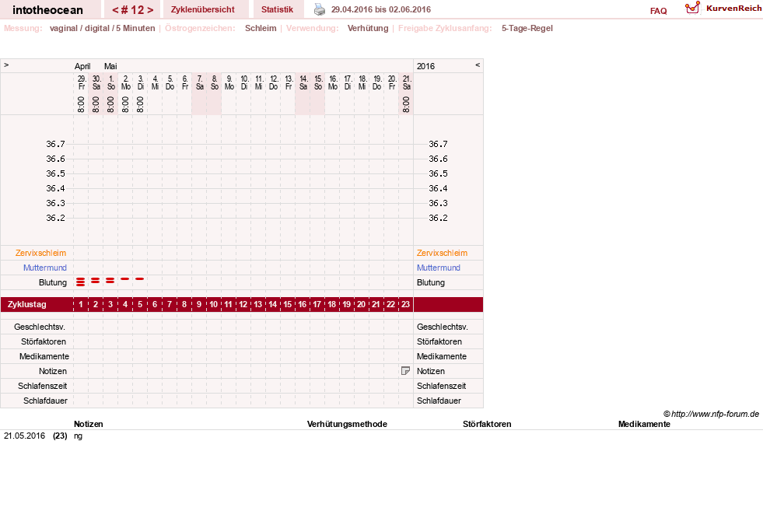Click the 2016 year label
The width and height of the screenshot is (763, 532).
425,66
